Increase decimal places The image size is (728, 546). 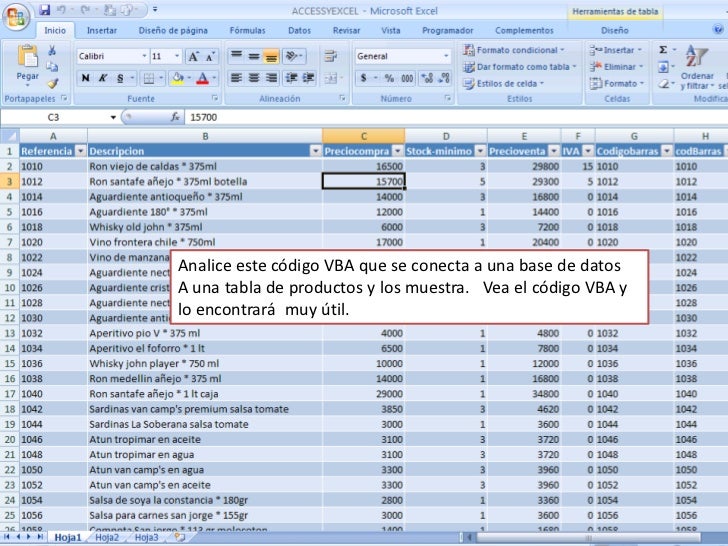427,78
